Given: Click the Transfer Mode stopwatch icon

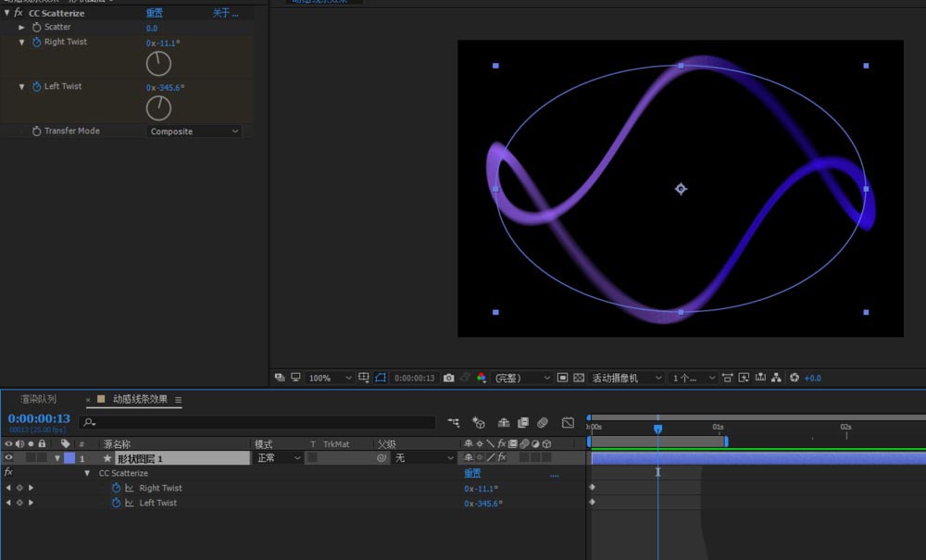Looking at the screenshot, I should [x=37, y=131].
